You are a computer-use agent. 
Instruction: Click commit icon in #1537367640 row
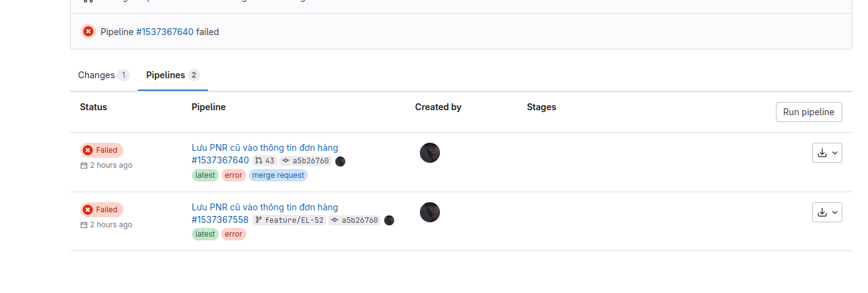[286, 161]
